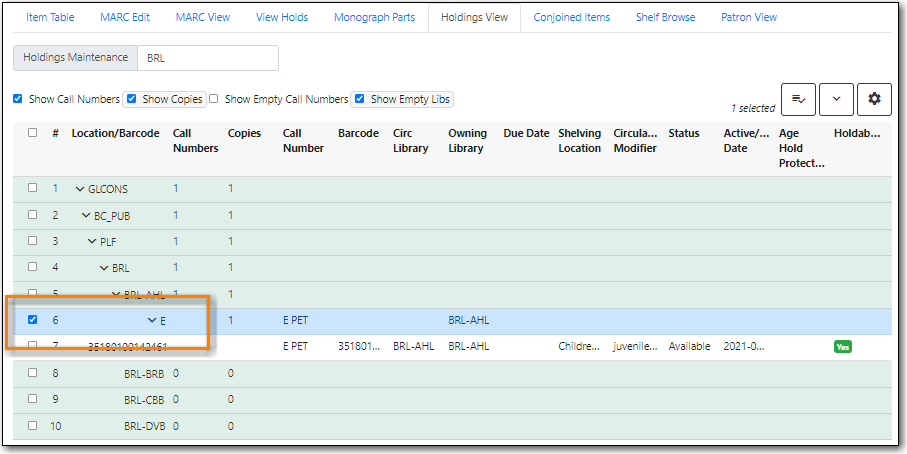
Task: Switch to the MARC Edit tab
Action: 125,17
